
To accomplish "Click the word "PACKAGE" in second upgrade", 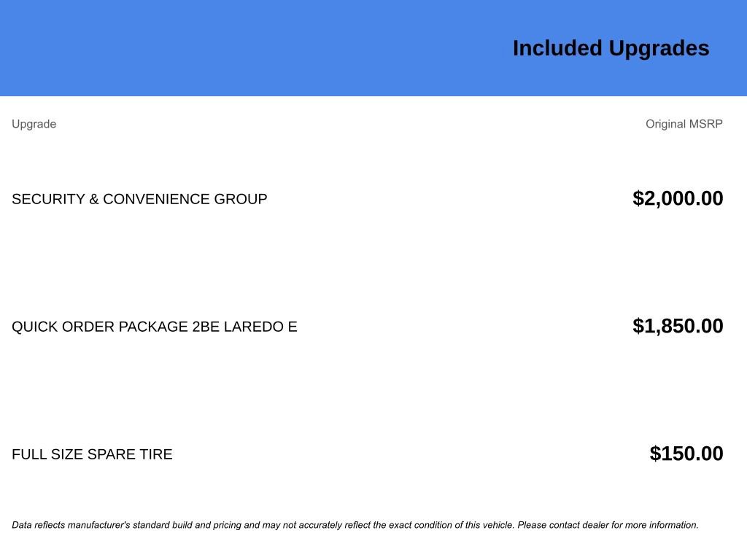I will click(x=153, y=327).
